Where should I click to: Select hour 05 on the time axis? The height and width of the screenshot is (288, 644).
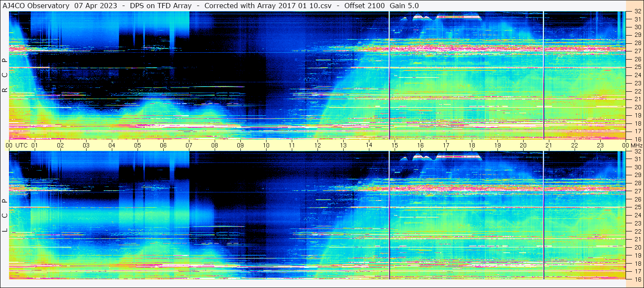click(x=138, y=145)
